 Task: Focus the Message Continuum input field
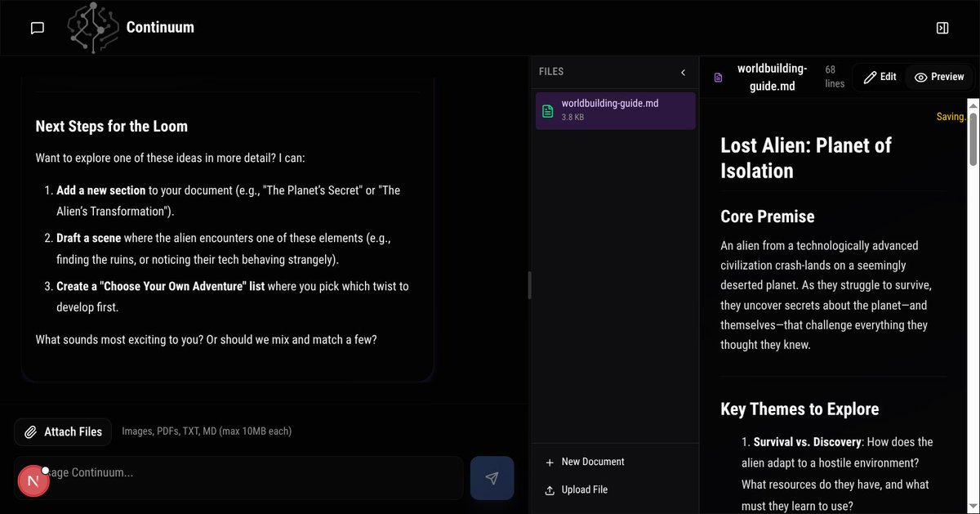pyautogui.click(x=238, y=478)
